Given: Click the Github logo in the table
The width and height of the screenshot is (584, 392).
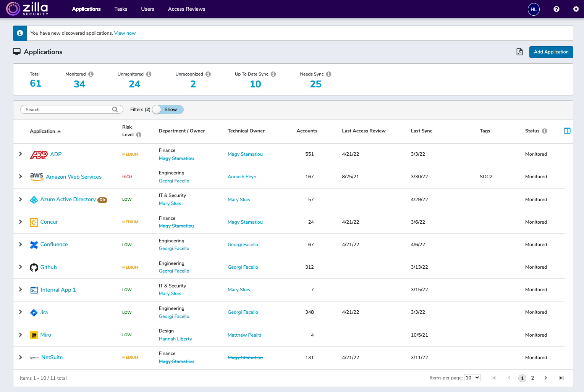Looking at the screenshot, I should [x=34, y=267].
